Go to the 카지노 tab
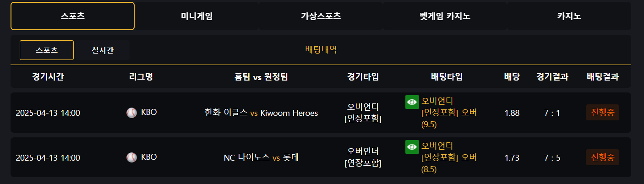Screen dimensions: 644x184 (x=569, y=16)
